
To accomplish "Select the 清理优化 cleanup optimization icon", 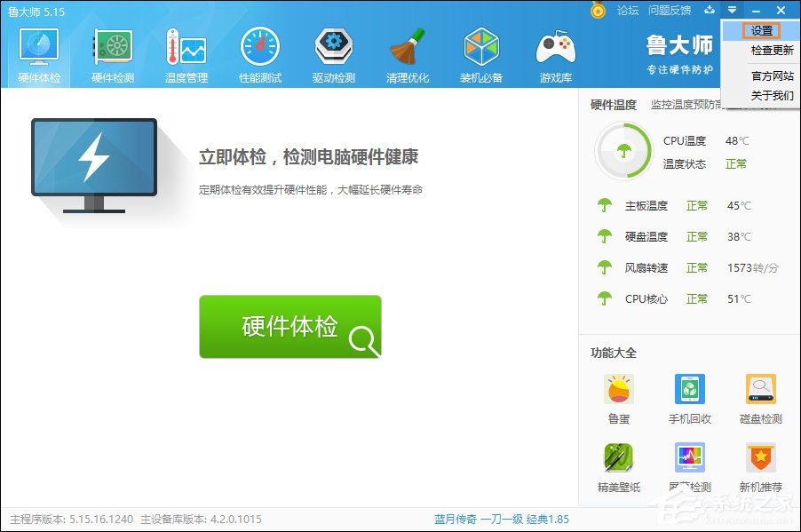I will point(407,51).
